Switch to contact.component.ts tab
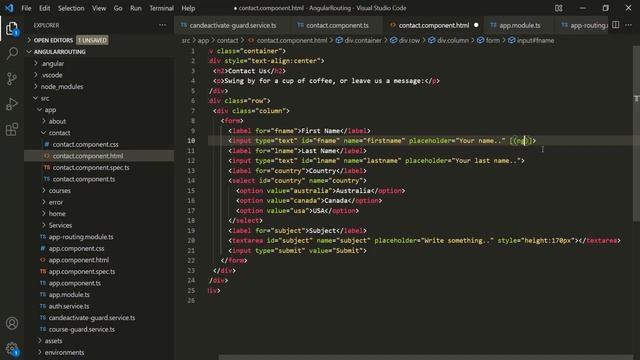The image size is (640, 360). tap(337, 25)
